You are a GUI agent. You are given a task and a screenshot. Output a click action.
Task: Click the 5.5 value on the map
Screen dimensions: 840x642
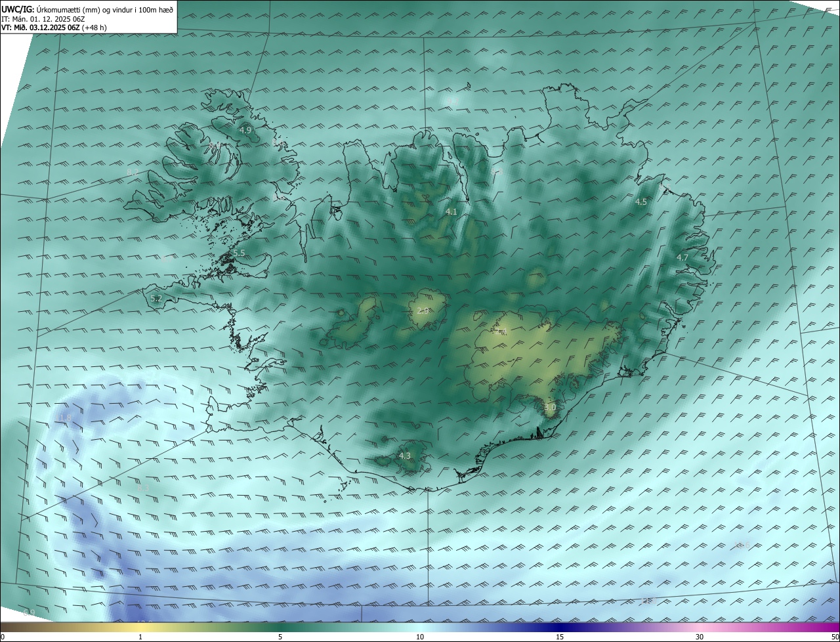point(239,253)
